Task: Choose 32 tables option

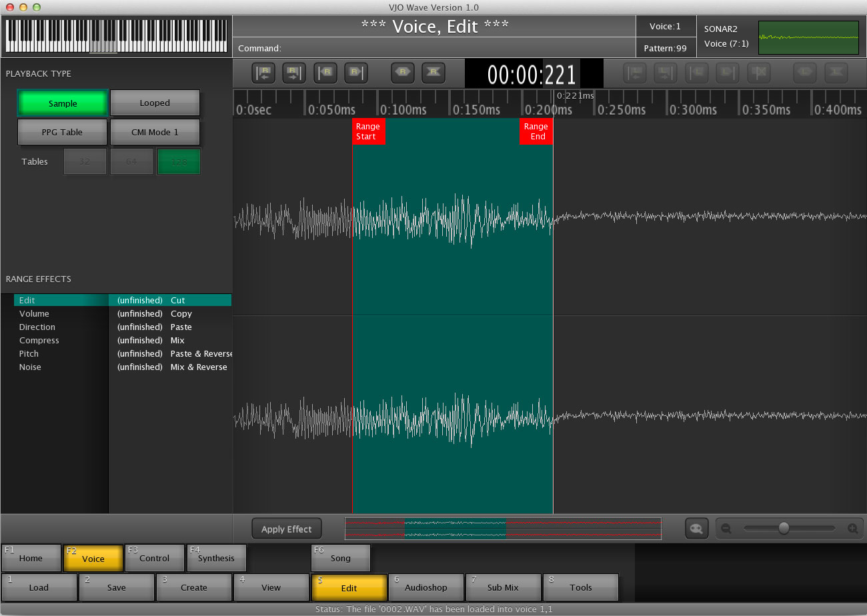Action: [x=85, y=161]
